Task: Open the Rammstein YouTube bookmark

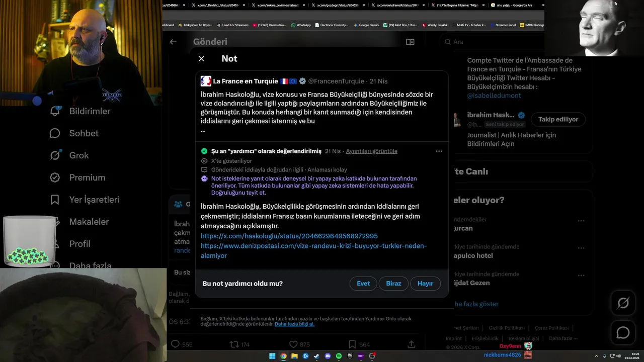Action: click(x=269, y=25)
